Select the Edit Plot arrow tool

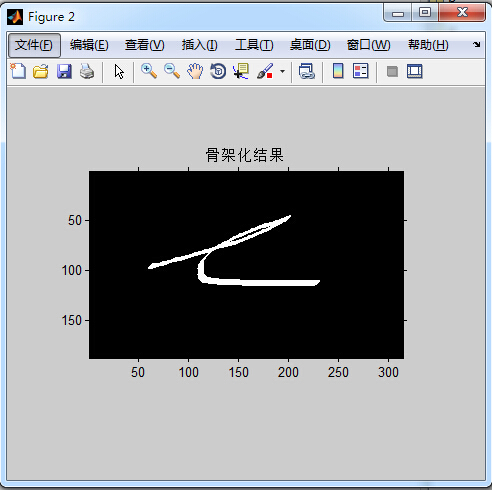[x=119, y=71]
